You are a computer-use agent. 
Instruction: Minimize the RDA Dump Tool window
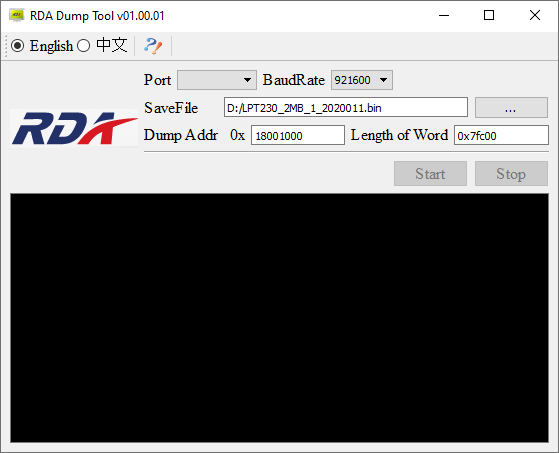pos(444,15)
